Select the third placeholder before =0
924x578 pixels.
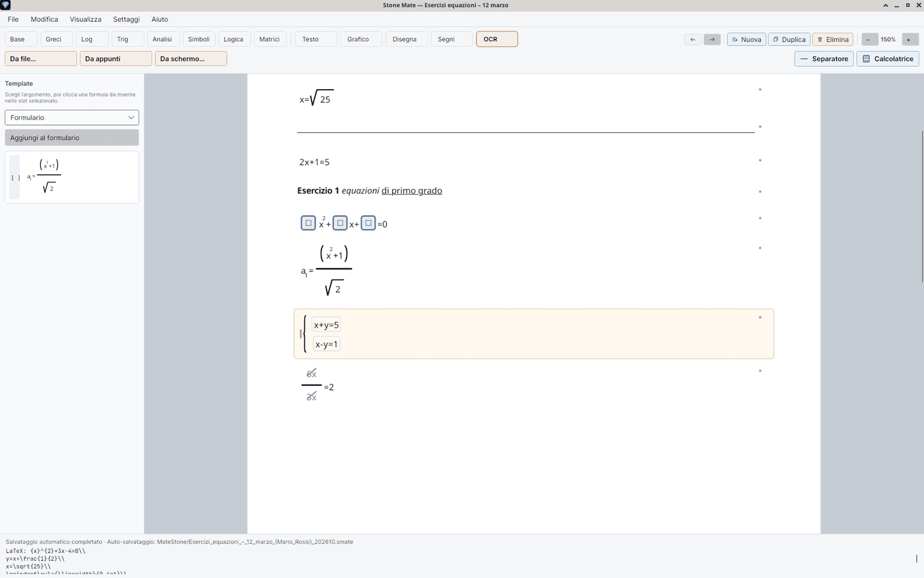368,223
